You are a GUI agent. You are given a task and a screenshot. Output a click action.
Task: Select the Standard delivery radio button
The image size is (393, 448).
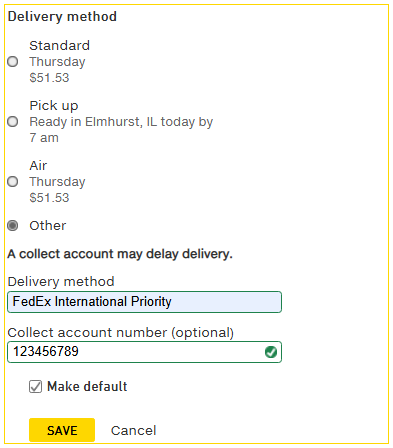click(13, 62)
